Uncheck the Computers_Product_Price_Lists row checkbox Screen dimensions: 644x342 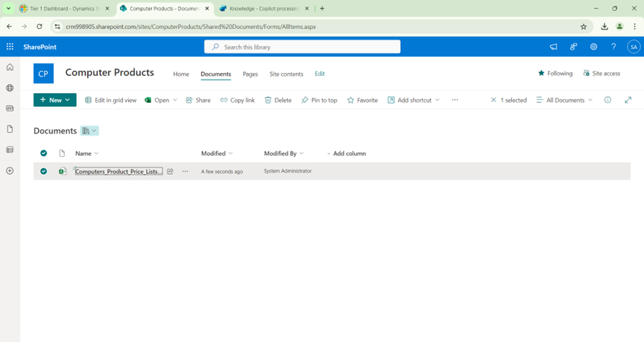click(44, 171)
